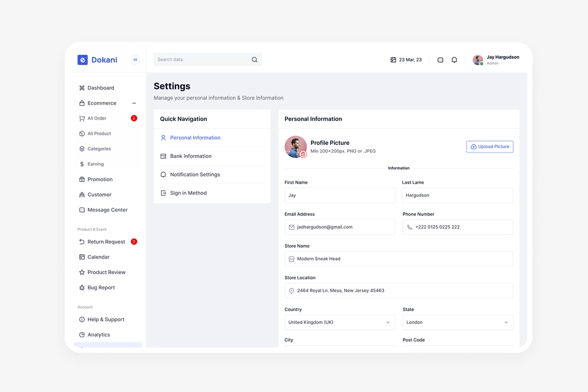Viewport: 588px width, 392px height.
Task: Open the State dropdown London
Action: 458,322
